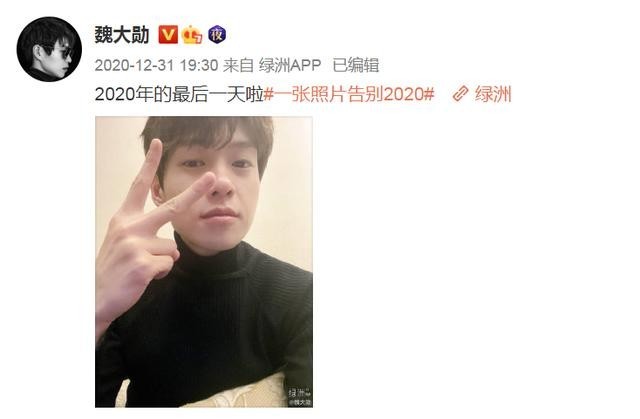Image resolution: width=640 pixels, height=419 pixels.
Task: Click the 2020-12-31 19:30 timestamp
Action: (x=156, y=65)
